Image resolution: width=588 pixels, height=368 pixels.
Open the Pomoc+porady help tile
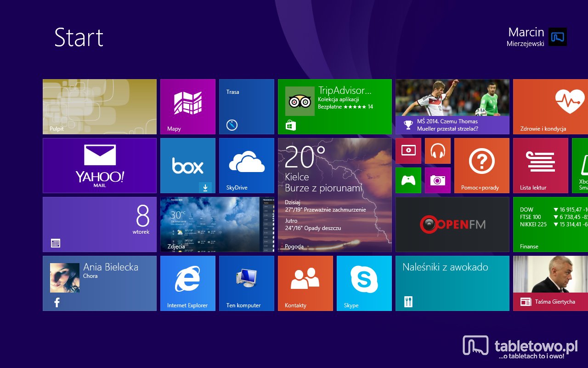482,166
